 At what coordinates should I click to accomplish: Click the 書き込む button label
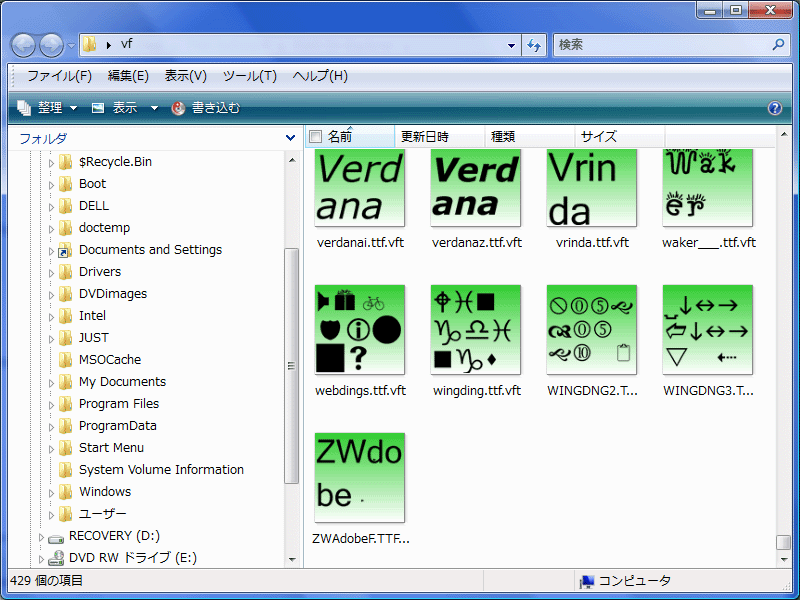[216, 108]
